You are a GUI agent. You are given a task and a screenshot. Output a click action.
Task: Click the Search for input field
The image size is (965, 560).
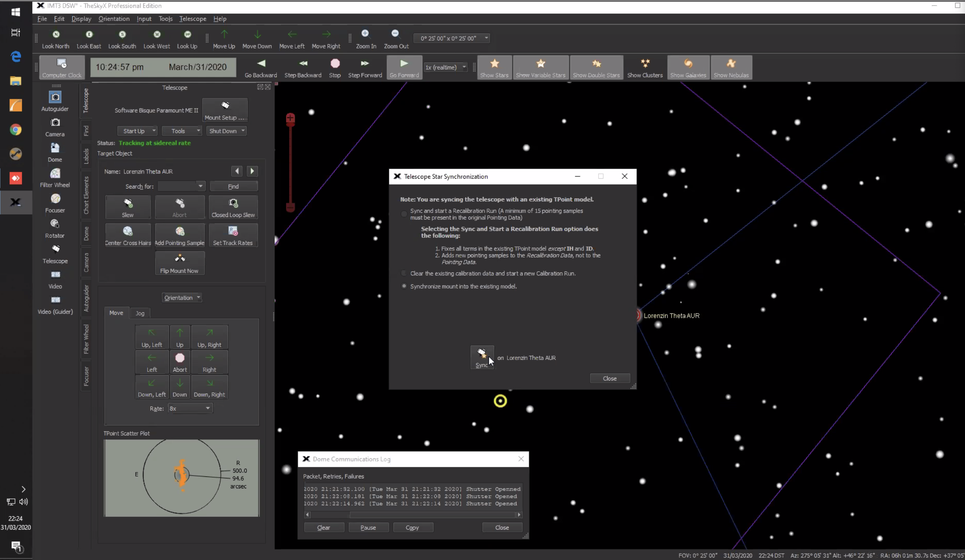click(178, 186)
